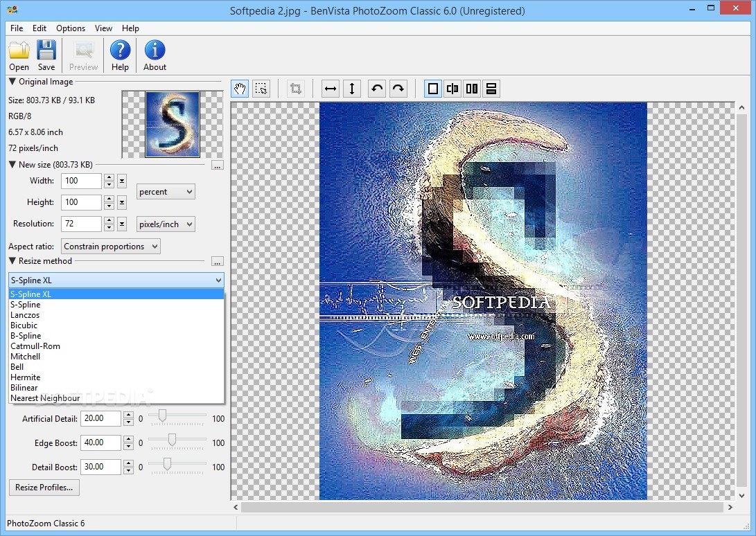Select the hand pan tool
The height and width of the screenshot is (536, 756).
[x=240, y=89]
